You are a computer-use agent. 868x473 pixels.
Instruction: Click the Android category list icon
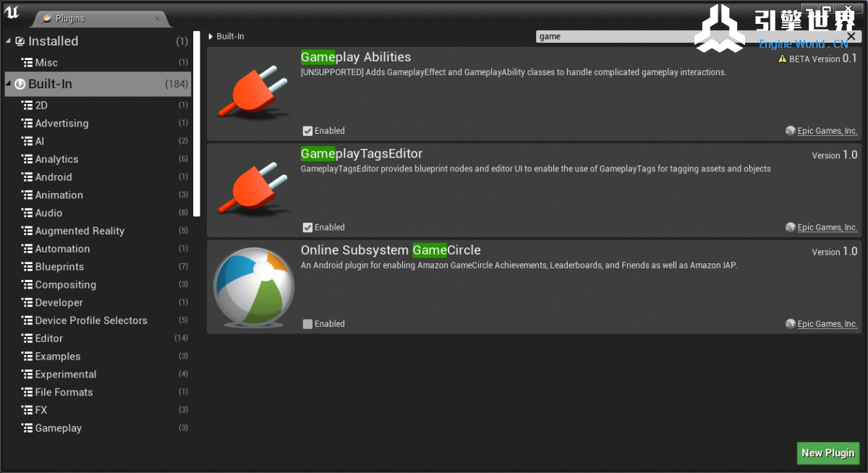click(x=27, y=177)
